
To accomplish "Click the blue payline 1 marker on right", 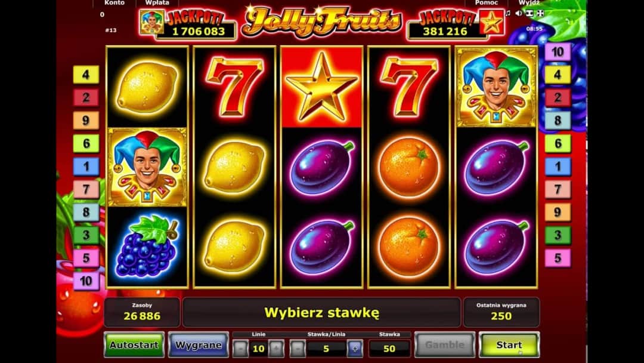I will (x=558, y=167).
